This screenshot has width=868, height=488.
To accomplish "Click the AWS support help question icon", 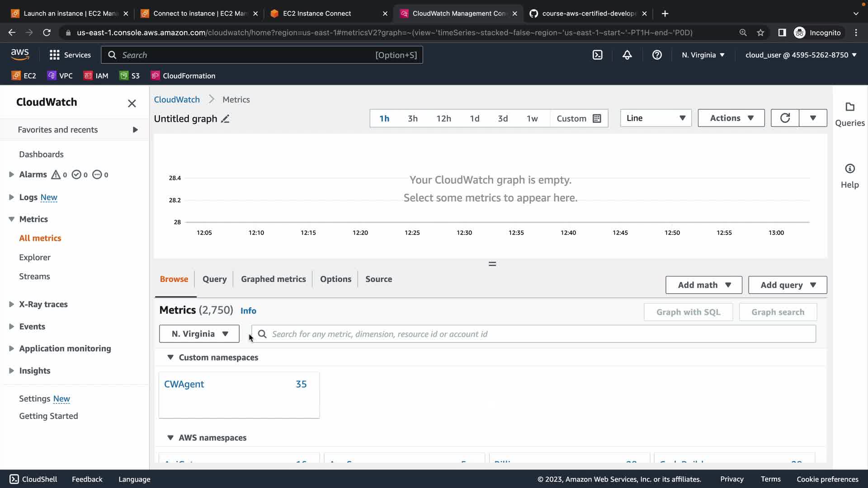I will (x=657, y=55).
